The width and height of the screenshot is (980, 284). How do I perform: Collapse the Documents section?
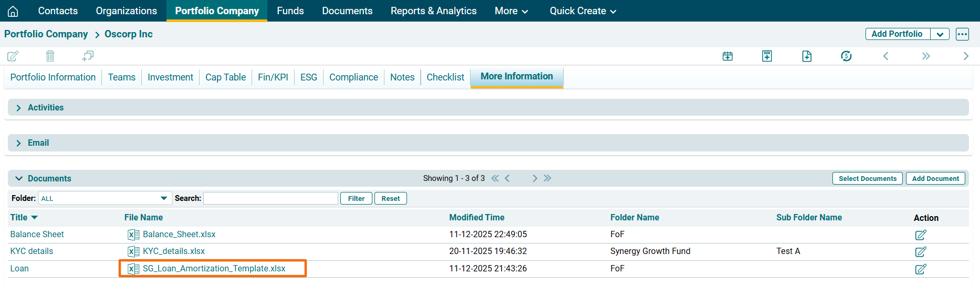pos(19,179)
